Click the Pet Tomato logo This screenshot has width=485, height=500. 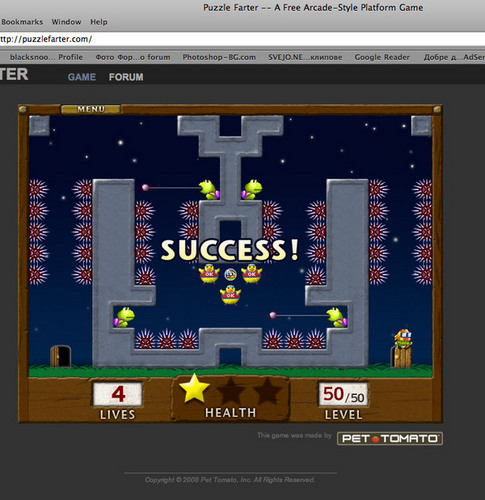[390, 438]
